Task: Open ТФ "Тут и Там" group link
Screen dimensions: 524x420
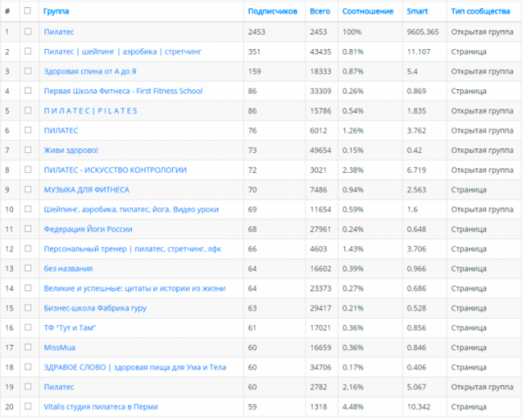Action: pyautogui.click(x=70, y=327)
